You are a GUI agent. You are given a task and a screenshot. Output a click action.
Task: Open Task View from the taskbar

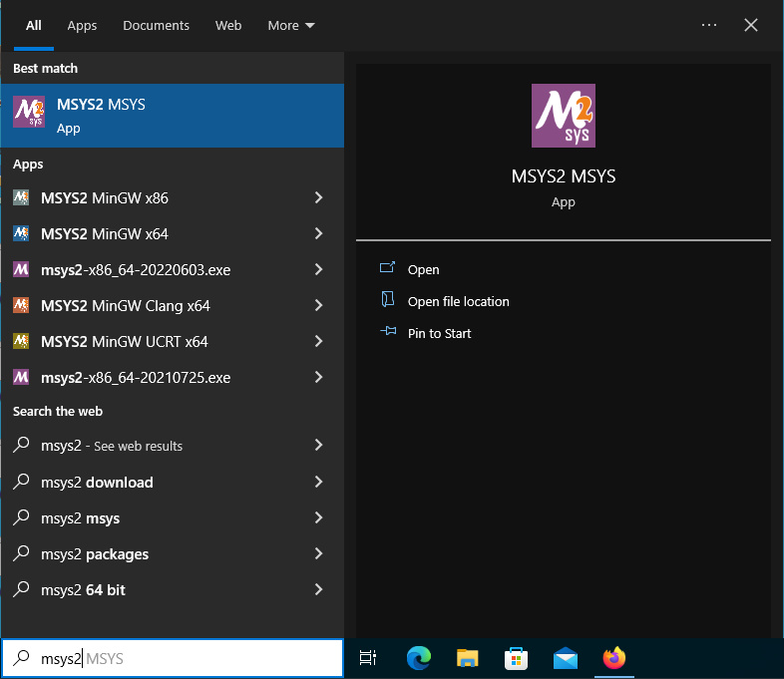tap(368, 658)
